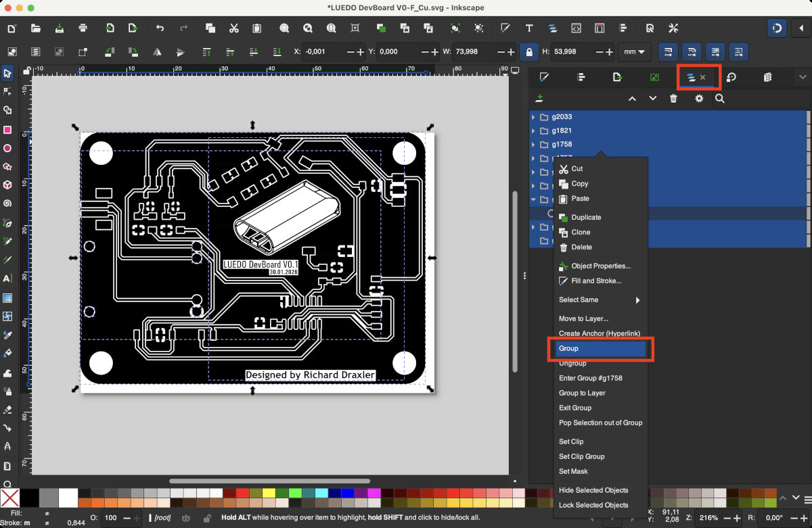
Task: Add new layer with plus icon
Action: 539,99
